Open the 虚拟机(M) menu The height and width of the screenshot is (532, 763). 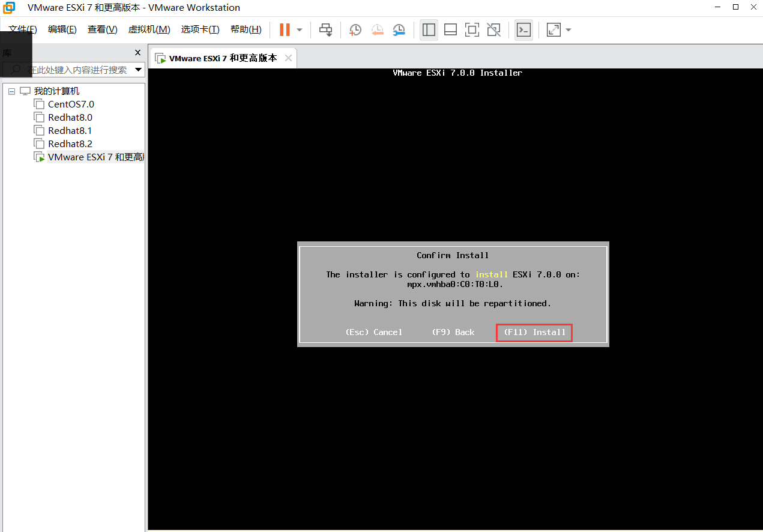(x=149, y=29)
